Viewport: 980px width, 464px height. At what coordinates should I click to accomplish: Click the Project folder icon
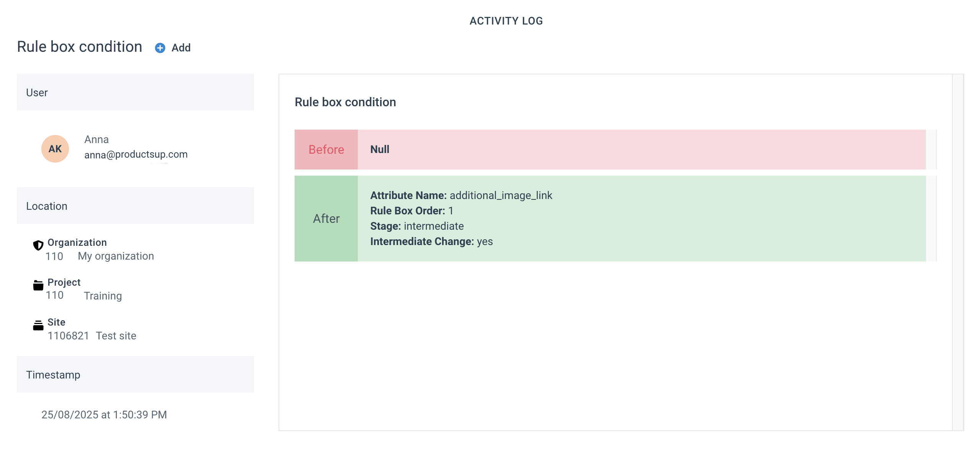[38, 285]
